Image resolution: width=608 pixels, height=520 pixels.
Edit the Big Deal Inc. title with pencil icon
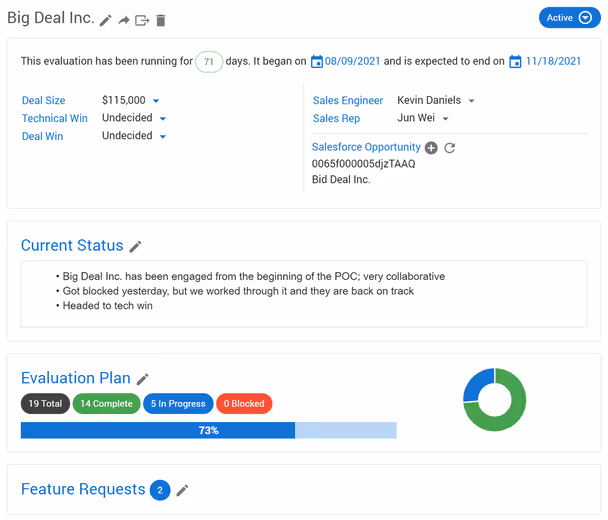105,20
